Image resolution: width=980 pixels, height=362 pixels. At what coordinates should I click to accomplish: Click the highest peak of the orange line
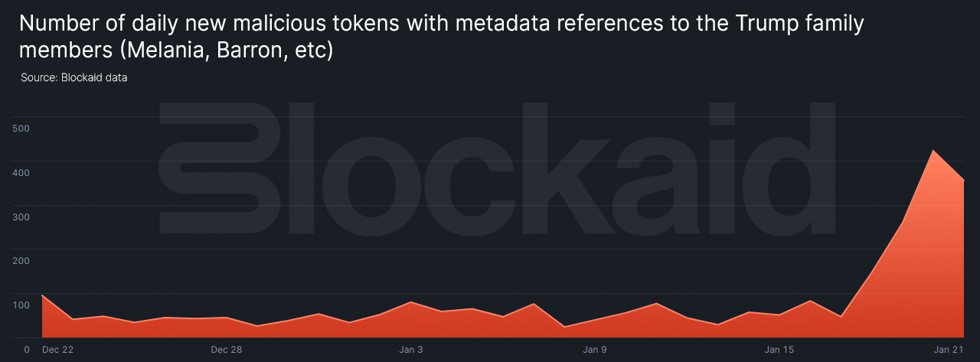933,150
